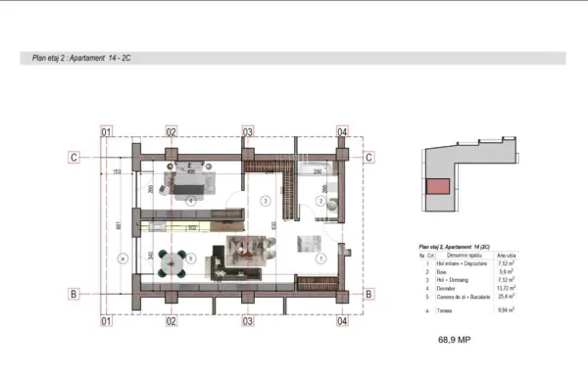Image resolution: width=588 pixels, height=377 pixels.
Task: Select grid marker 02 below the plan
Action: click(x=171, y=321)
